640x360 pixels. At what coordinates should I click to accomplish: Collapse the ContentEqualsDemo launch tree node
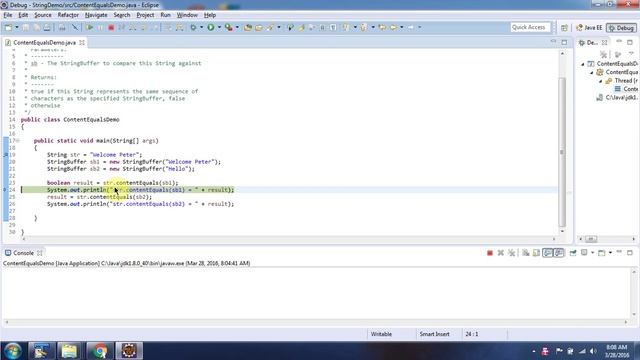[x=582, y=64]
